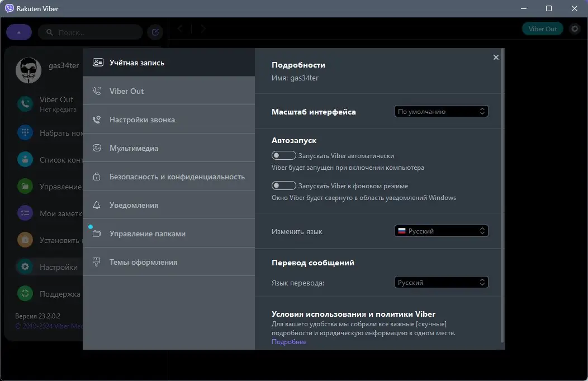Click the Поиск search field
This screenshot has width=588, height=381.
tap(89, 32)
